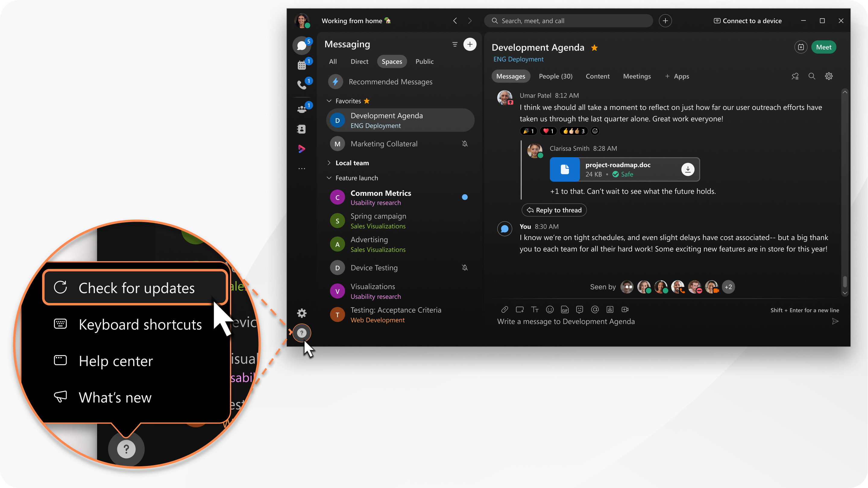Click the GIF icon in message toolbar
Screen dimensions: 868x488
565,309
